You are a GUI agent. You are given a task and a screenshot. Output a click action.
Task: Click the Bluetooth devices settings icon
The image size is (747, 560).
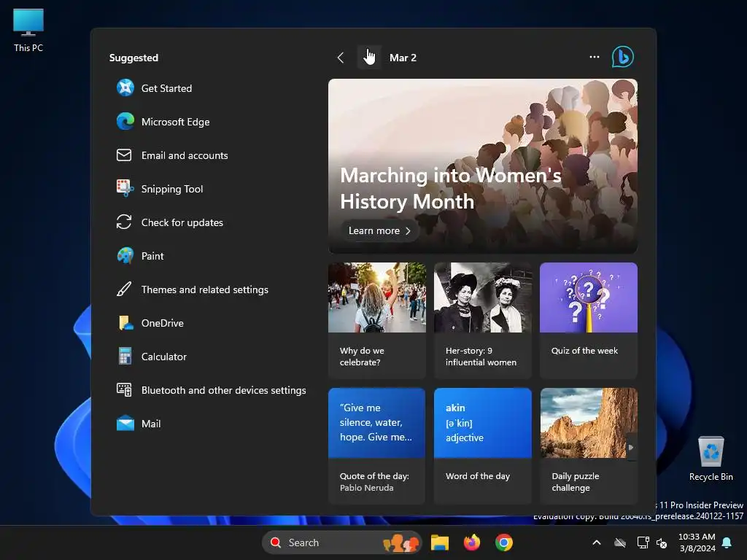coord(124,389)
